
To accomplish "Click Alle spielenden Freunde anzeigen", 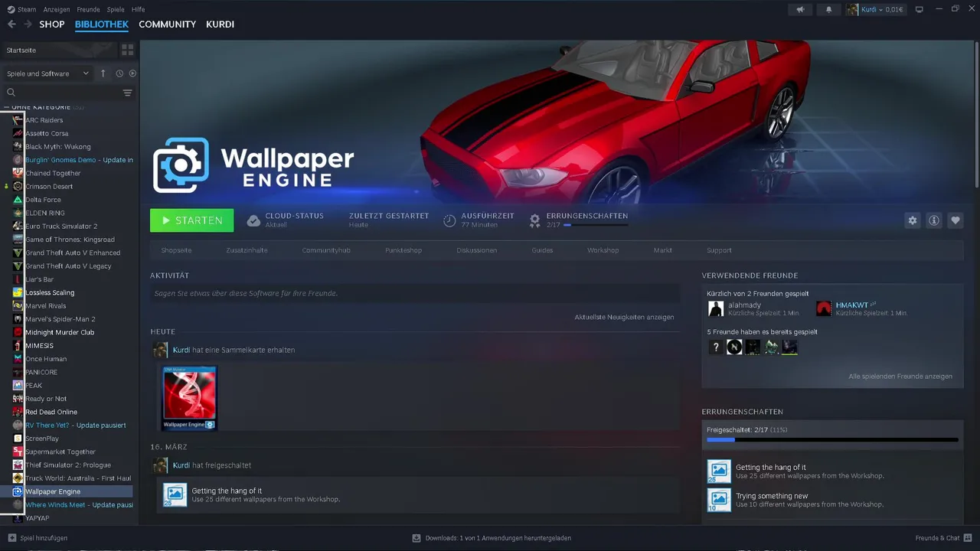I will (x=900, y=377).
